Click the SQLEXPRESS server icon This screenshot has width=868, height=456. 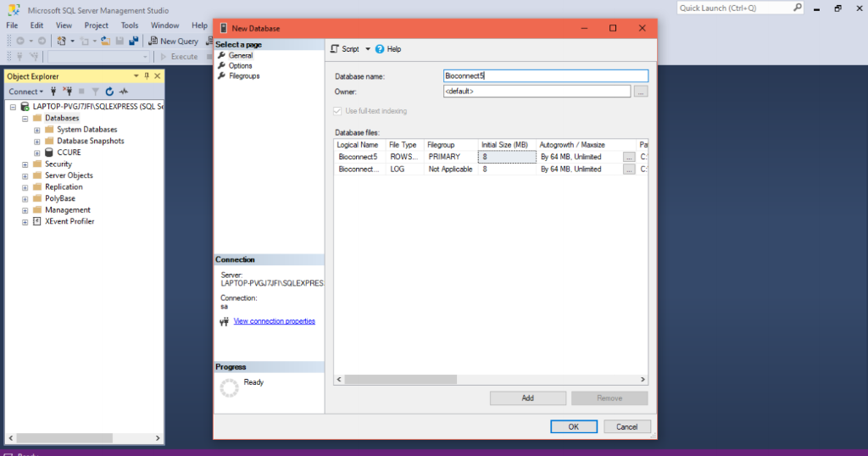click(25, 106)
